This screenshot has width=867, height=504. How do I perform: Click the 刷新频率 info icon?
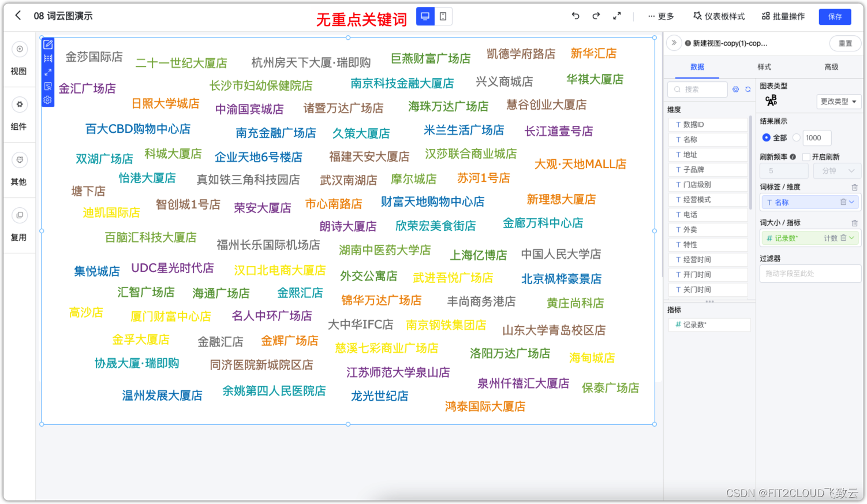[793, 157]
